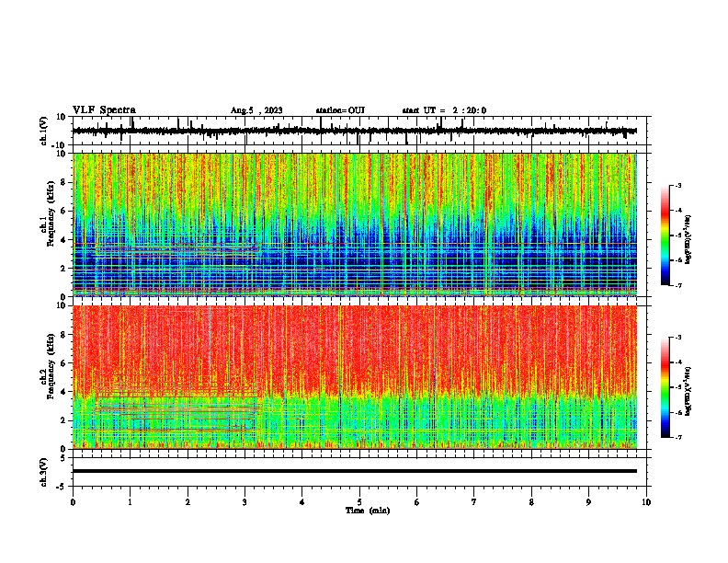The image size is (728, 563).
Task: Click the time axis tick label "3"
Action: [245, 502]
